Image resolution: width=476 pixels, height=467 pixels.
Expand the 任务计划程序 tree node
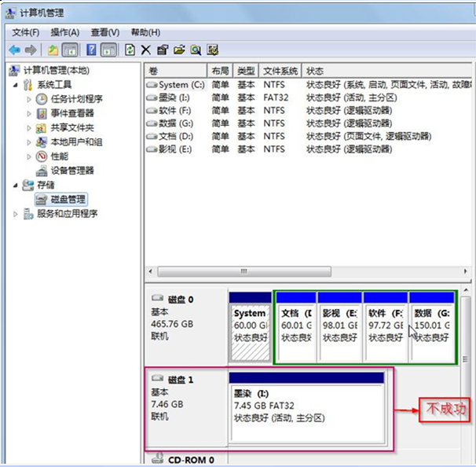tap(29, 99)
